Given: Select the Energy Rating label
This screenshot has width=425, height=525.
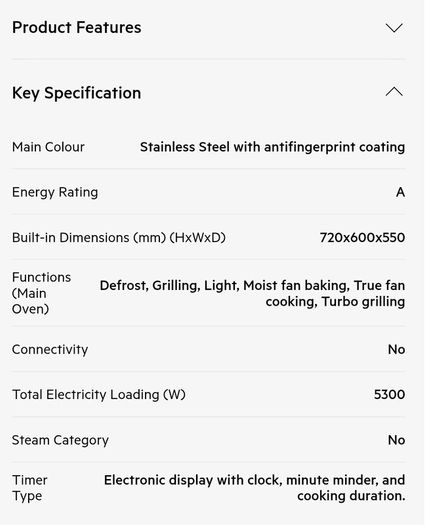Looking at the screenshot, I should [55, 193].
